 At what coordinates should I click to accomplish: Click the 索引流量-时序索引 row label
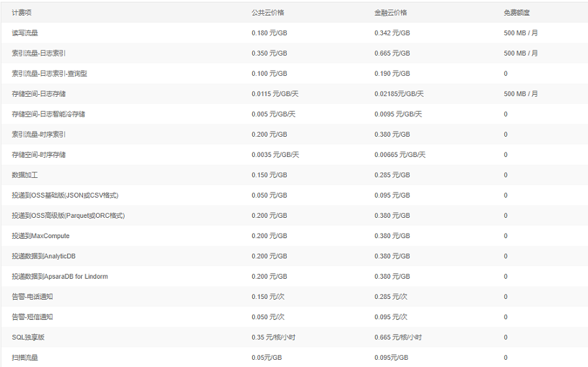point(39,135)
